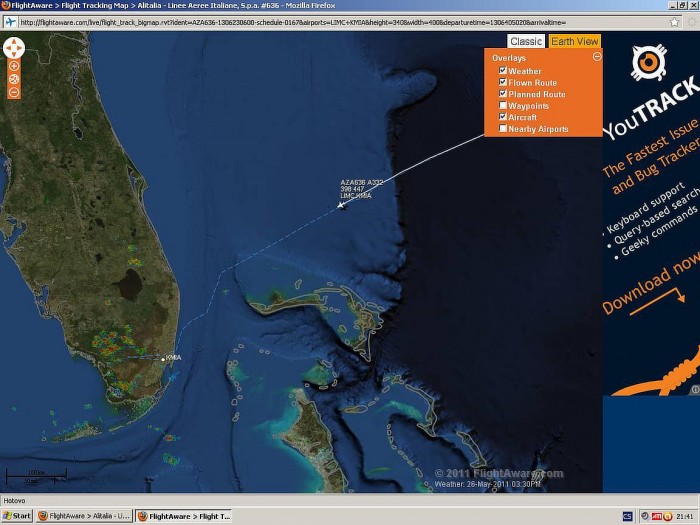Open the CS language indicator in the taskbar
Screen dimensions: 700x525
coord(627,517)
